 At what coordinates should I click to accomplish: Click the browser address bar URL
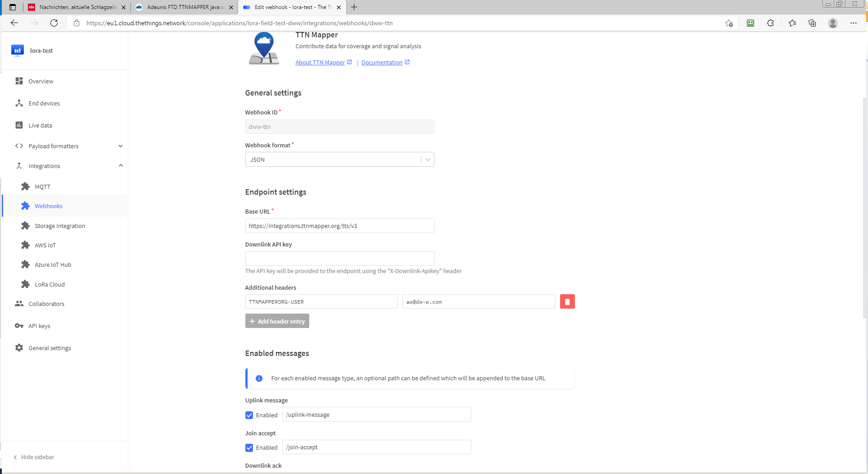(240, 23)
